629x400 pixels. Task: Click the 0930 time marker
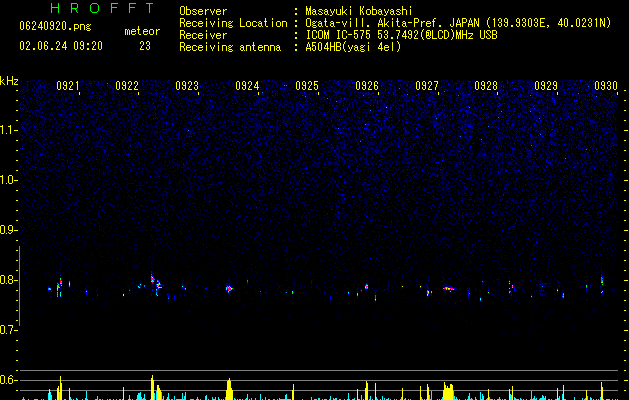(606, 86)
